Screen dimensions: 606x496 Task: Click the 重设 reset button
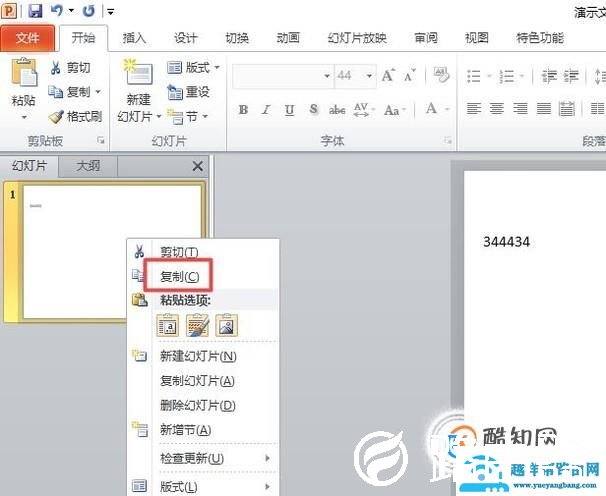tap(189, 92)
